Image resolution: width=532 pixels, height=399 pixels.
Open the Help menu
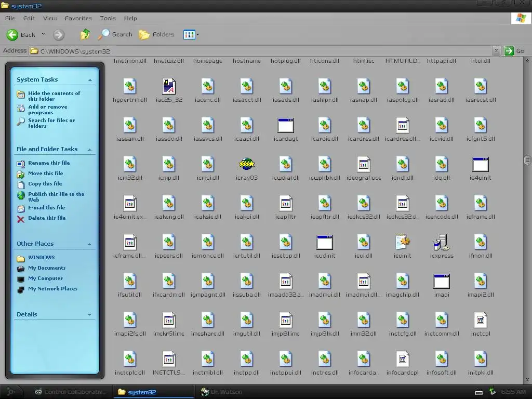(130, 18)
